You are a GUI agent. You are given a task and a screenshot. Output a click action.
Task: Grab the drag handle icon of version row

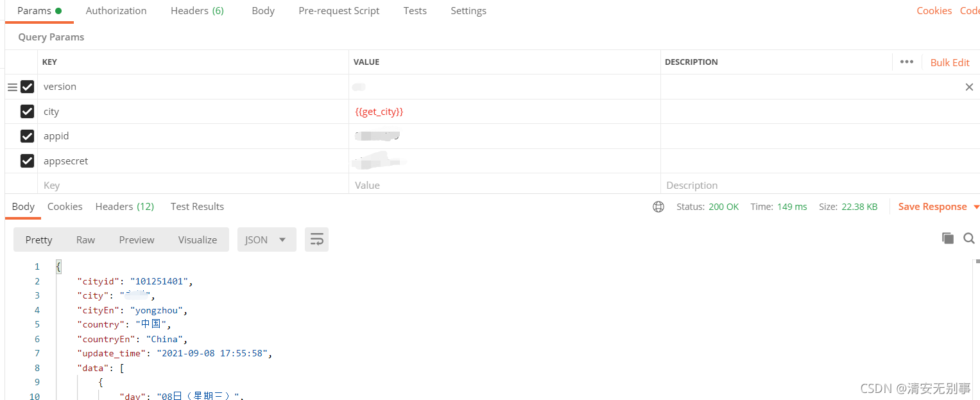[x=12, y=87]
